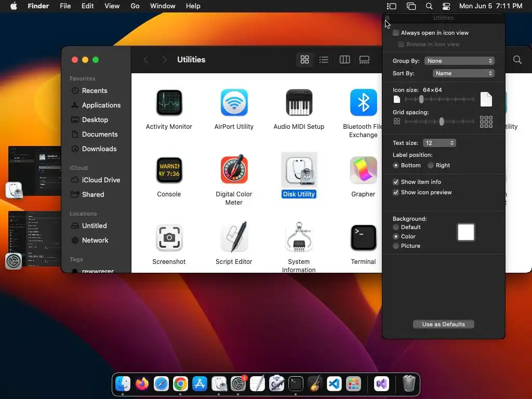Screen dimensions: 532x399
Task: Select the Script Editor icon
Action: (234, 237)
